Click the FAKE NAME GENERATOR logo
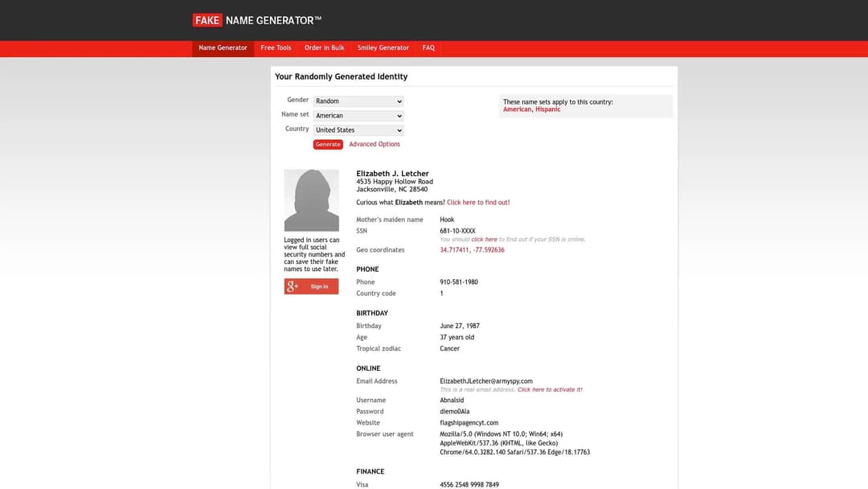Viewport: 868px width, 489px height. tap(256, 19)
